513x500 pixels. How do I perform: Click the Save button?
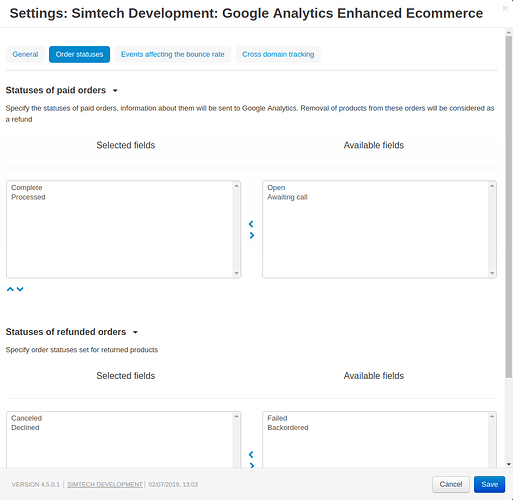pyautogui.click(x=489, y=484)
